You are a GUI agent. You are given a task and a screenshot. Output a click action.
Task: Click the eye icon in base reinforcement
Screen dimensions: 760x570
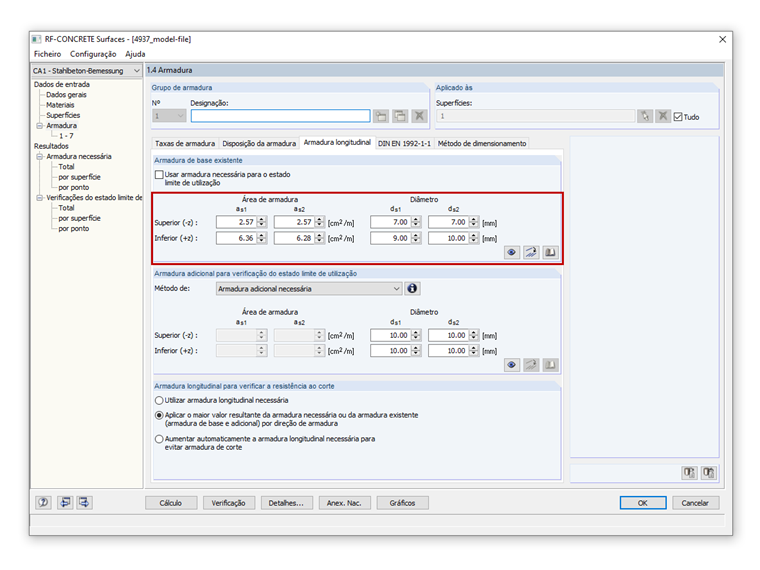pyautogui.click(x=511, y=252)
